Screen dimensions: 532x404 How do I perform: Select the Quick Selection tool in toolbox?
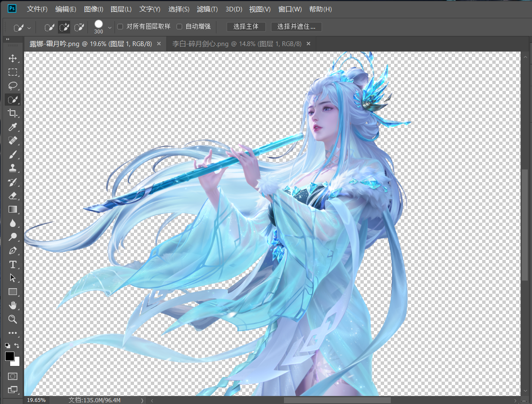pyautogui.click(x=13, y=100)
